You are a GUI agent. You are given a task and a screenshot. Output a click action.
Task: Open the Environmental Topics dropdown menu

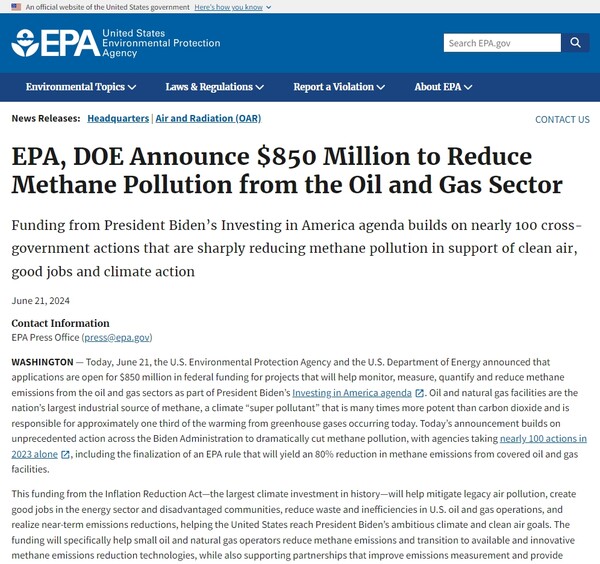pyautogui.click(x=81, y=87)
